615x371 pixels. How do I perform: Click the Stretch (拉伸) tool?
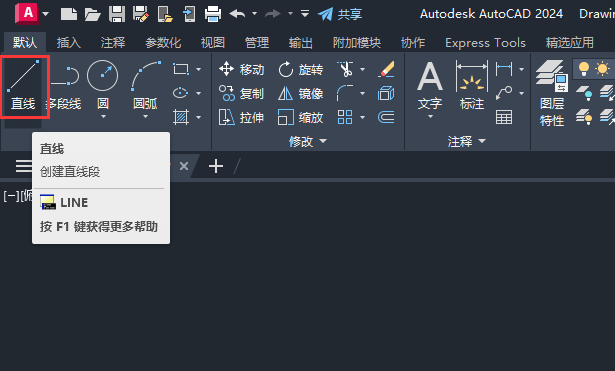tap(242, 117)
